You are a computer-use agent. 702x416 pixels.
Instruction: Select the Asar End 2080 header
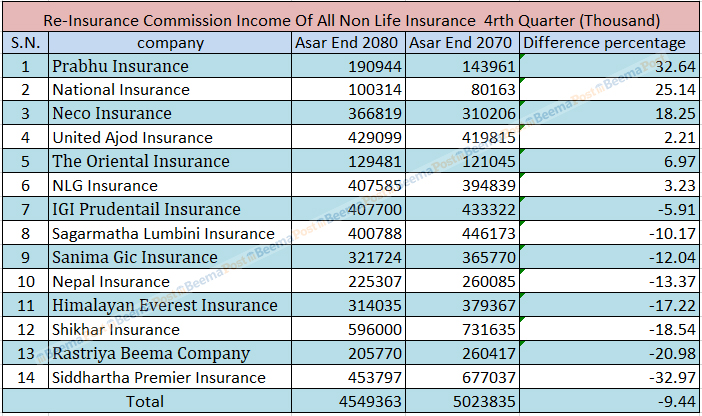(349, 43)
